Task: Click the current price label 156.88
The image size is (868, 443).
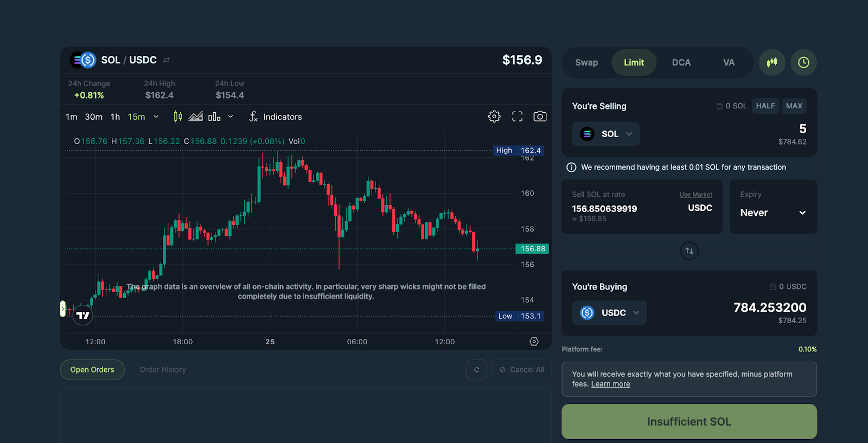Action: (x=532, y=249)
